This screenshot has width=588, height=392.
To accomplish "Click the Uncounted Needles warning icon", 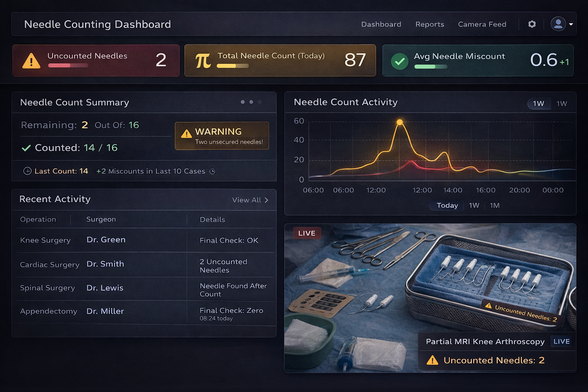I will click(31, 60).
